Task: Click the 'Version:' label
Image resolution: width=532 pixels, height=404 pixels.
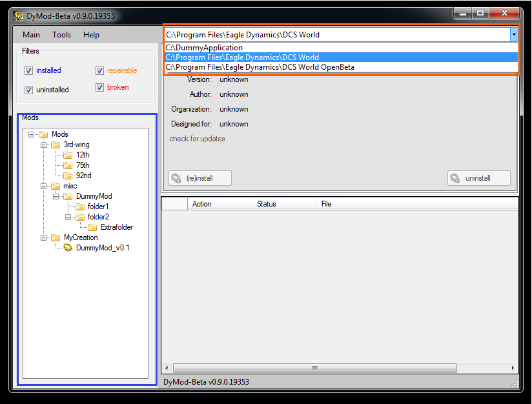Action: coord(199,80)
